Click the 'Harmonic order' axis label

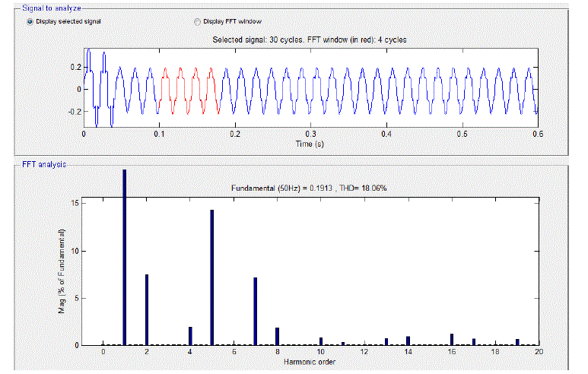coord(310,362)
